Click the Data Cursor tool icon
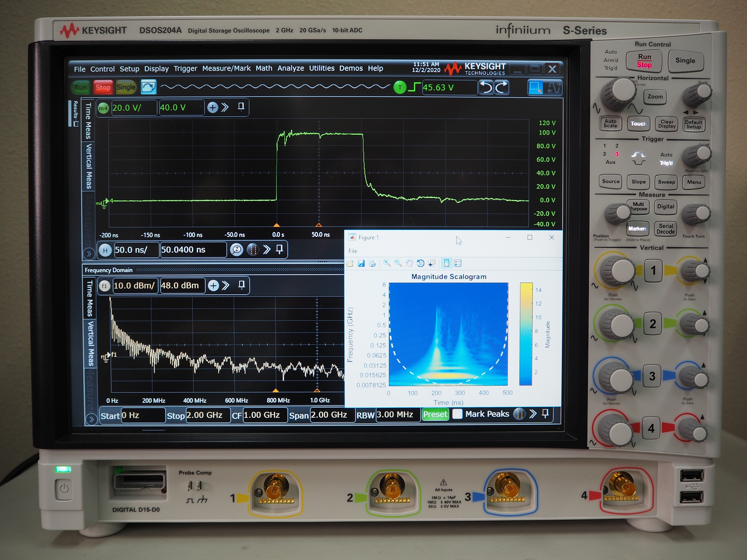The height and width of the screenshot is (560, 747). tap(432, 263)
